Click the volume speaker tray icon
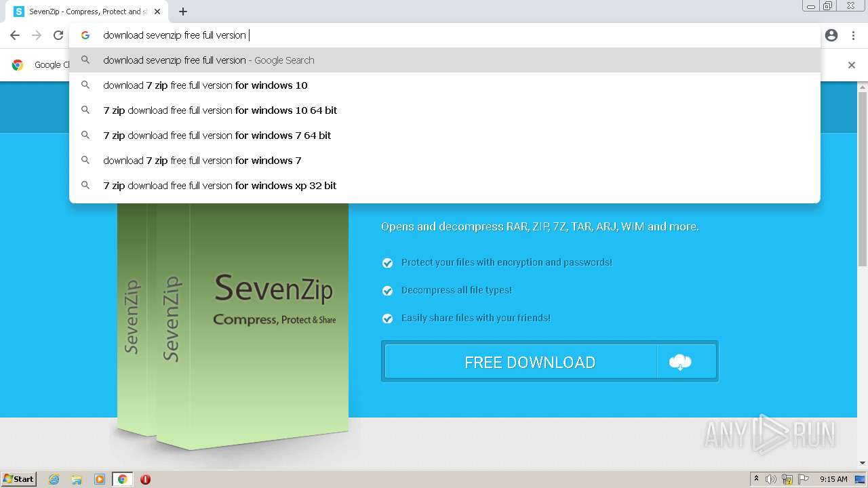 point(771,479)
